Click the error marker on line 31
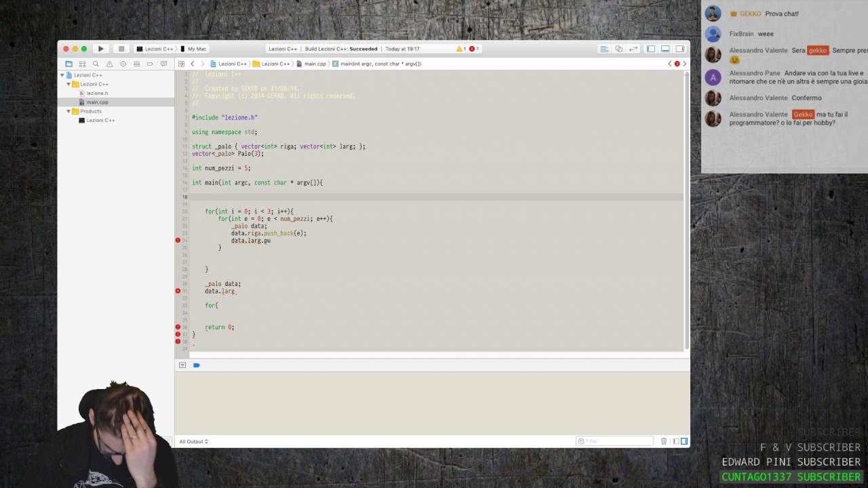This screenshot has height=488, width=868. pyautogui.click(x=178, y=291)
